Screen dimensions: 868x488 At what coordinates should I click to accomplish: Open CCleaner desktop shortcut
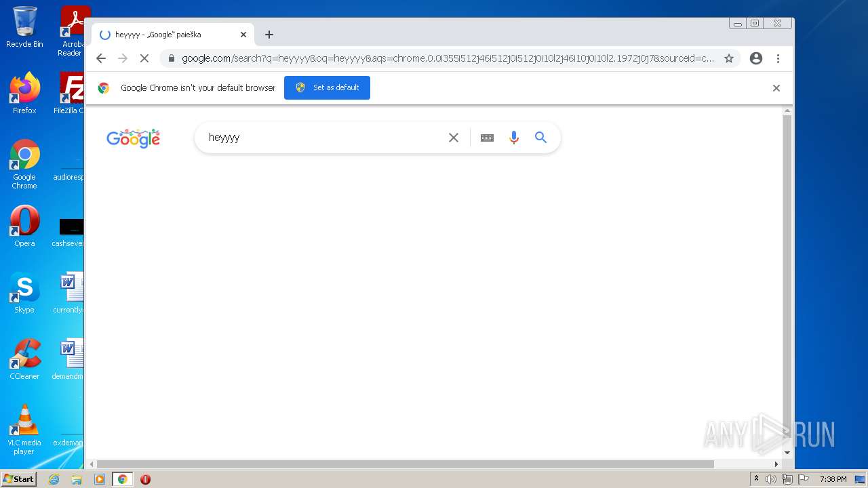tap(24, 359)
